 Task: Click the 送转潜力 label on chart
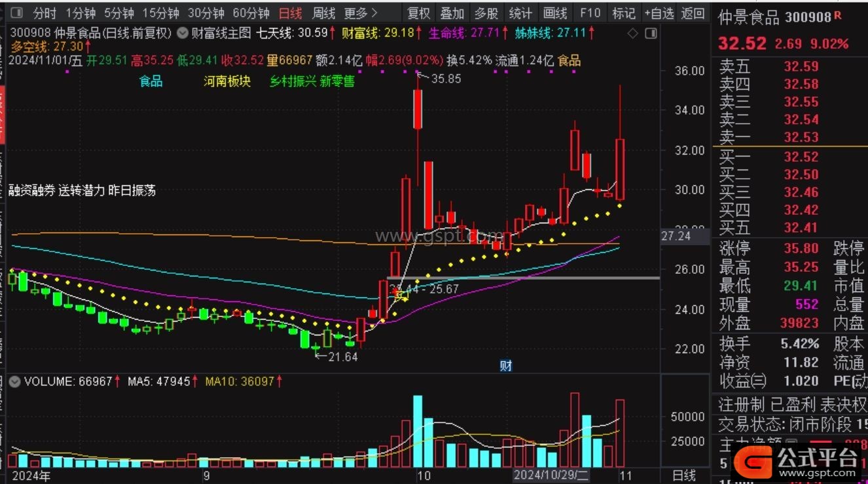point(82,191)
